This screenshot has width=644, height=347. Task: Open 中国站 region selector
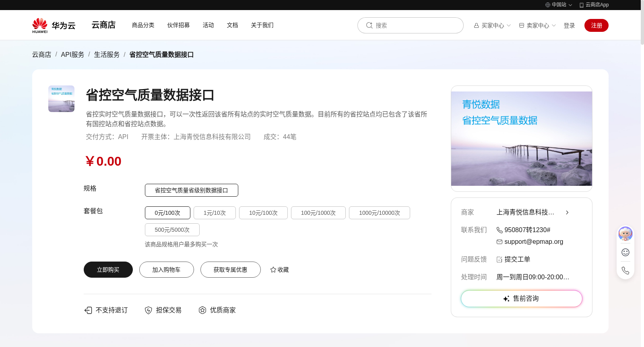click(559, 5)
